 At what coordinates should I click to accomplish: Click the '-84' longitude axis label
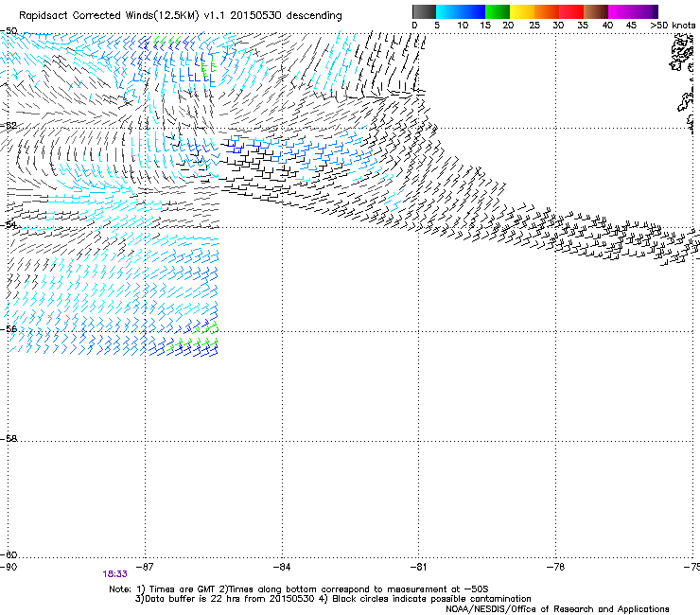282,567
